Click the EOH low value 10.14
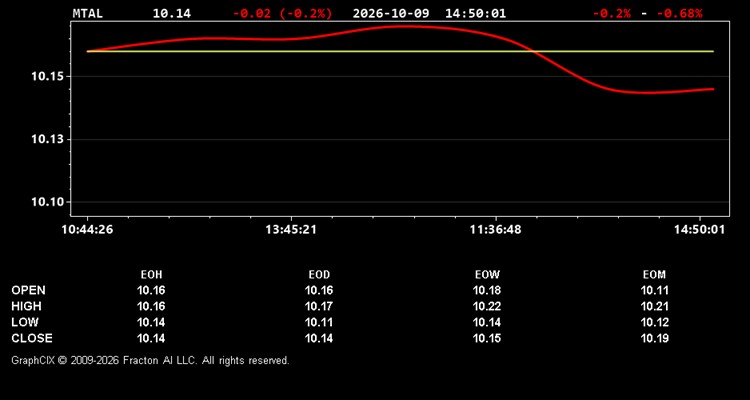Screen dimensions: 750x400 click(151, 322)
